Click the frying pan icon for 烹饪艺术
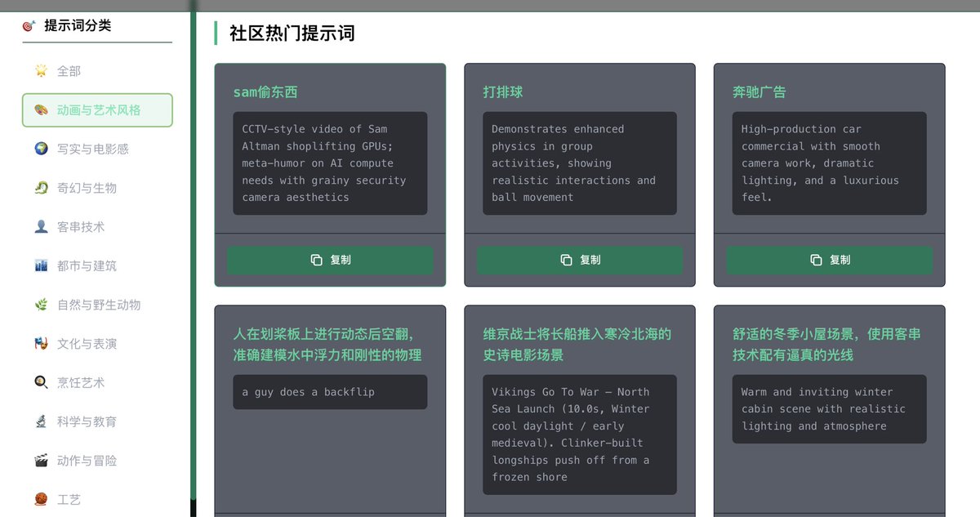Viewport: 980px width, 517px height. [x=41, y=382]
